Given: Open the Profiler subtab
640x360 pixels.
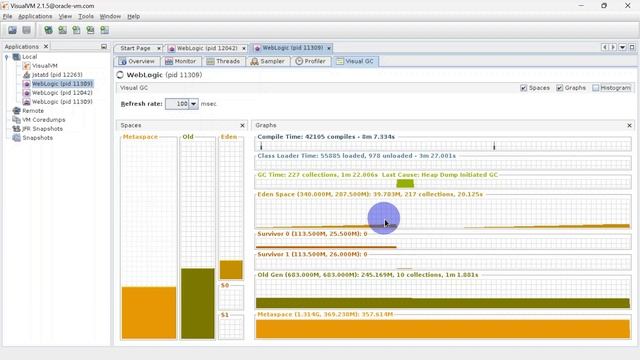Looking at the screenshot, I should [x=311, y=61].
